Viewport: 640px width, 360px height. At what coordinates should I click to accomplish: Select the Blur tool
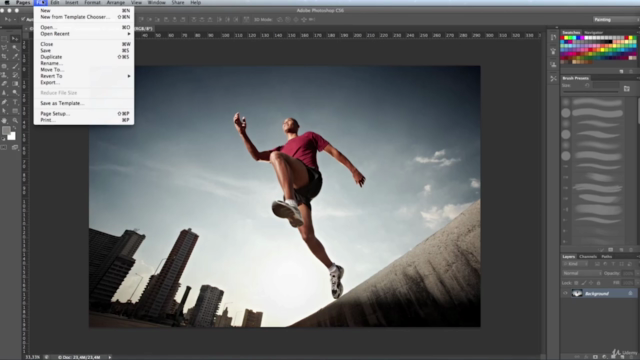click(x=4, y=93)
